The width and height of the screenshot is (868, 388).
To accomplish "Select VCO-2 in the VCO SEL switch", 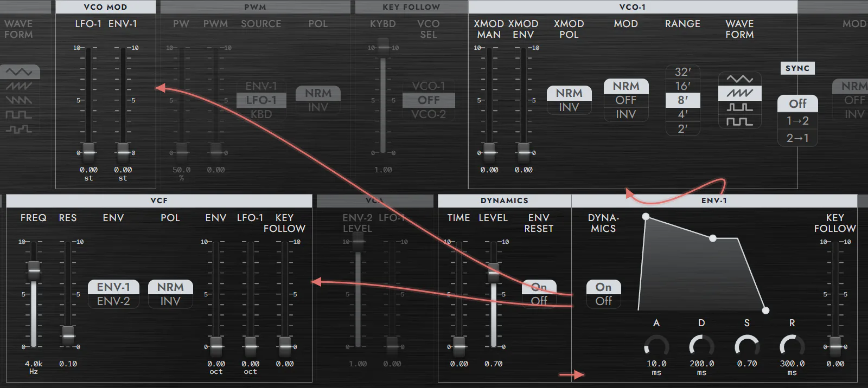I will [x=429, y=114].
